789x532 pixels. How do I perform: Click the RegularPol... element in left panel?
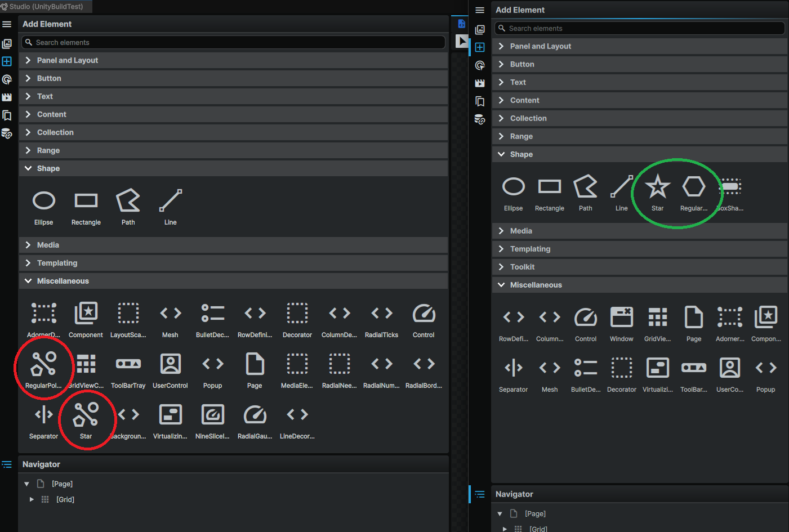pyautogui.click(x=44, y=370)
